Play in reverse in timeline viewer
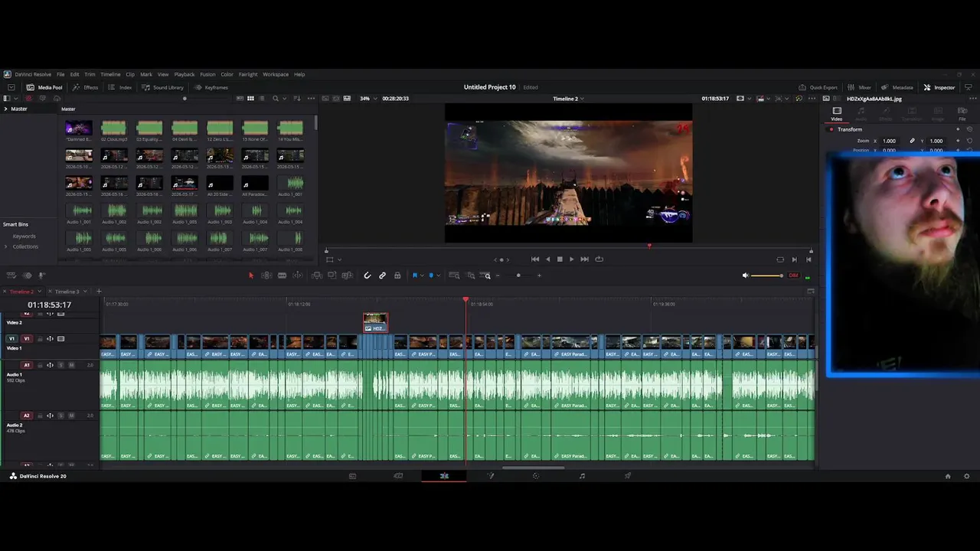This screenshot has width=980, height=551. (547, 259)
